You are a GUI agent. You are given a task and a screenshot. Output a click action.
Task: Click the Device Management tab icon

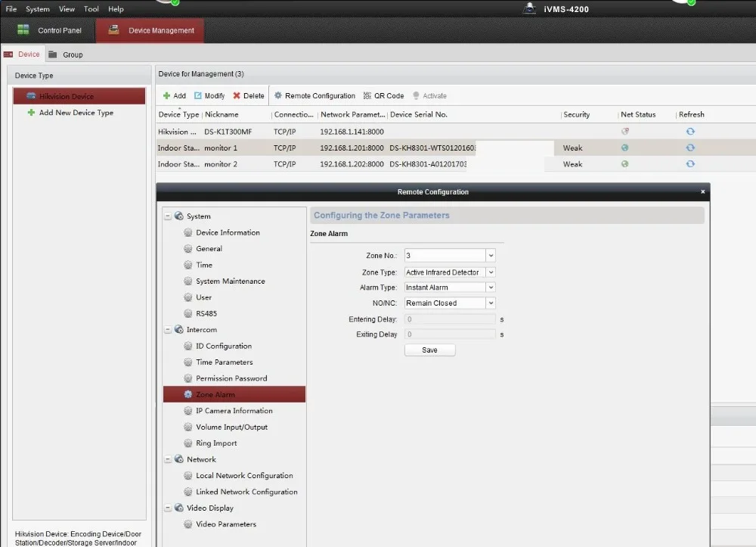click(114, 30)
